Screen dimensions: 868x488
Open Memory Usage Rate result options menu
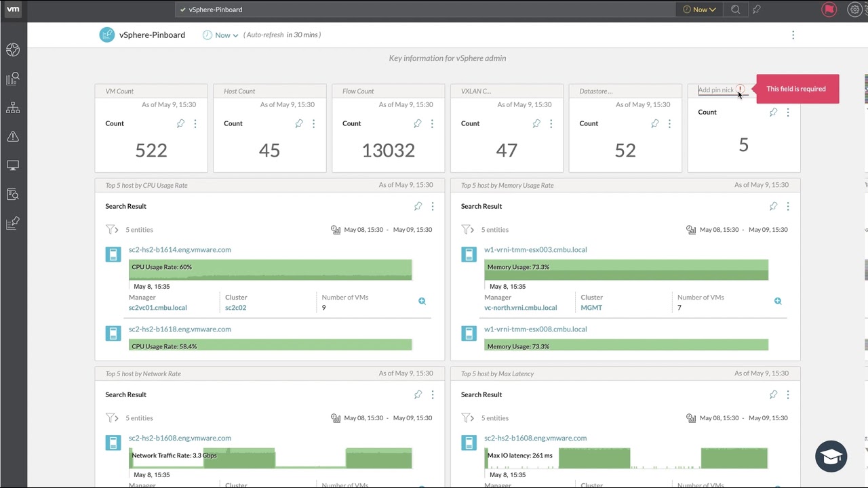pyautogui.click(x=788, y=206)
